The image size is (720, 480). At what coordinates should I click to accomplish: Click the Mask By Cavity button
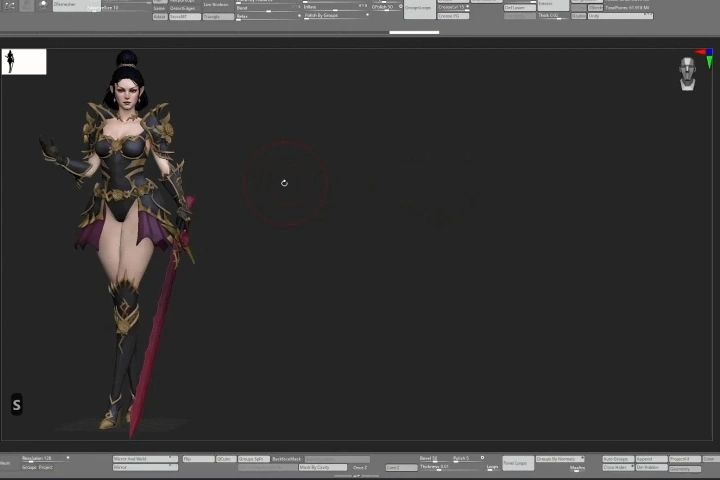[x=323, y=467]
